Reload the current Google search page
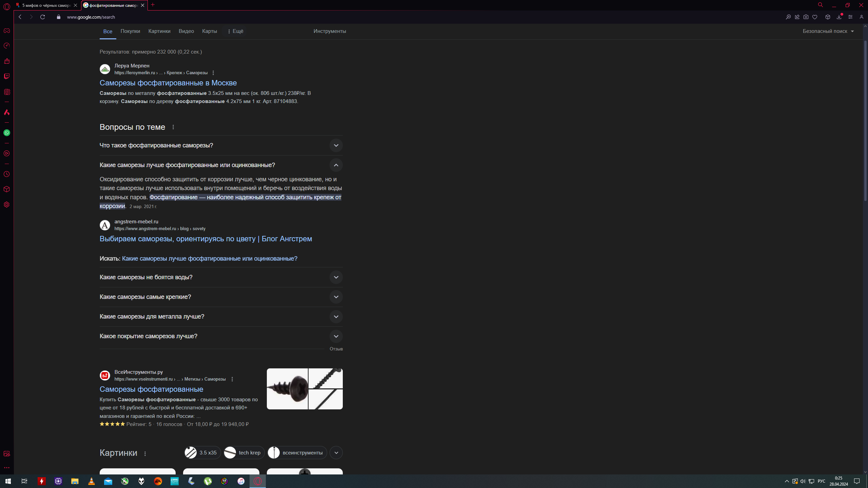The height and width of the screenshot is (488, 868). pos(42,17)
